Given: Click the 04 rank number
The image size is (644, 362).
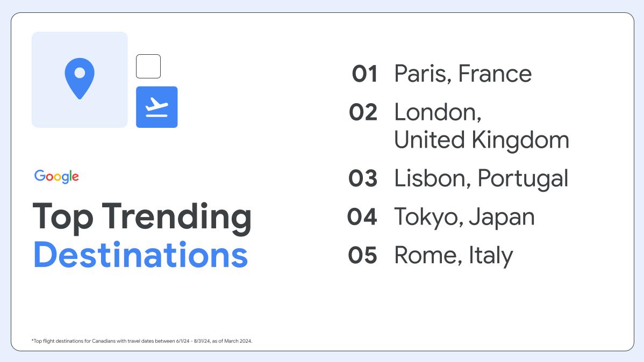Looking at the screenshot, I should click(362, 216).
